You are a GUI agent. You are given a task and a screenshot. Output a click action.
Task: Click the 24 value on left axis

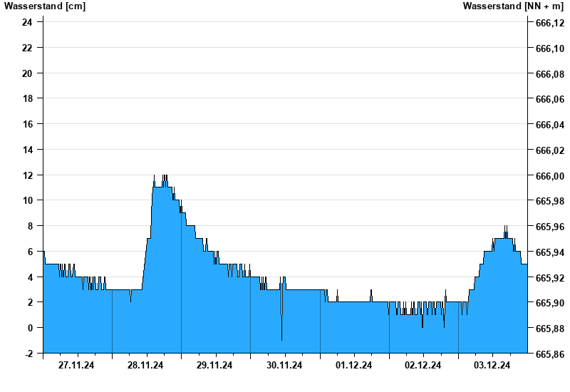pyautogui.click(x=27, y=22)
